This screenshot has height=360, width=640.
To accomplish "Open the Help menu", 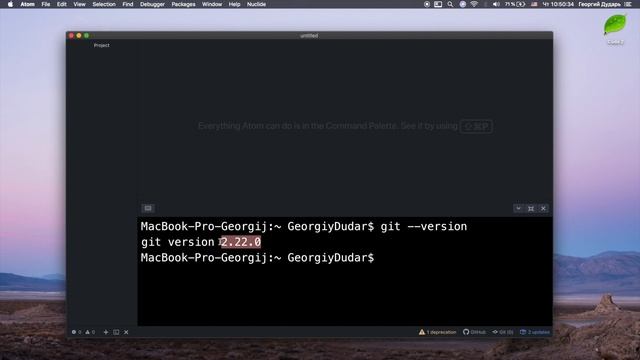I will (234, 4).
